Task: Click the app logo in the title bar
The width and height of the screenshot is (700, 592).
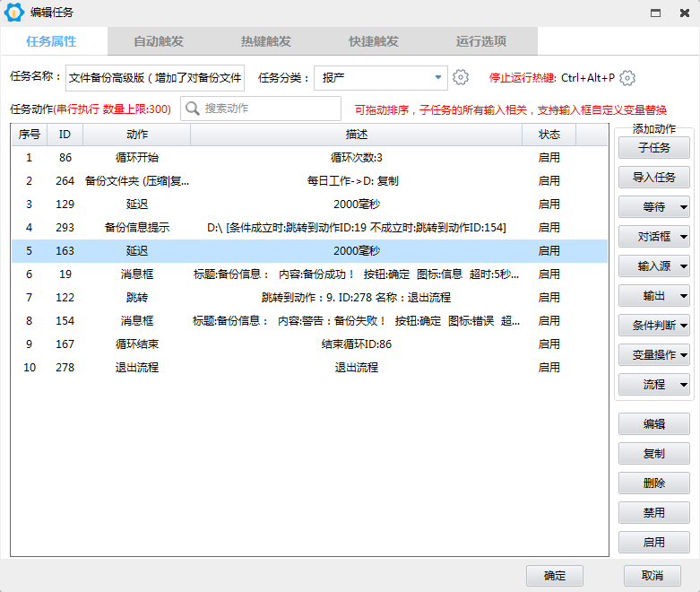Action: coord(14,13)
